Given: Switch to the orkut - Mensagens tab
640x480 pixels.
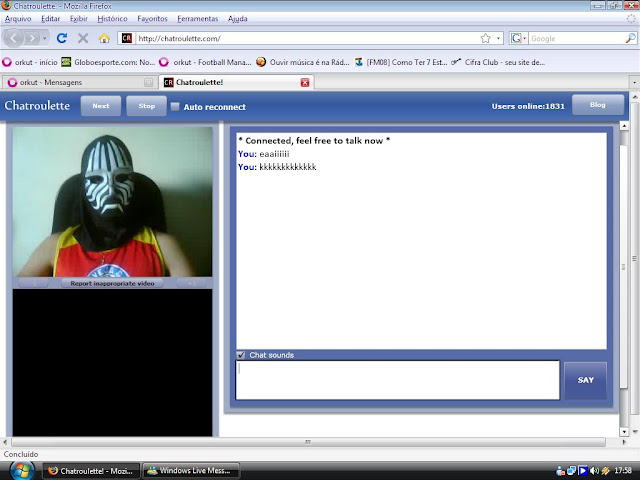Looking at the screenshot, I should pos(78,82).
